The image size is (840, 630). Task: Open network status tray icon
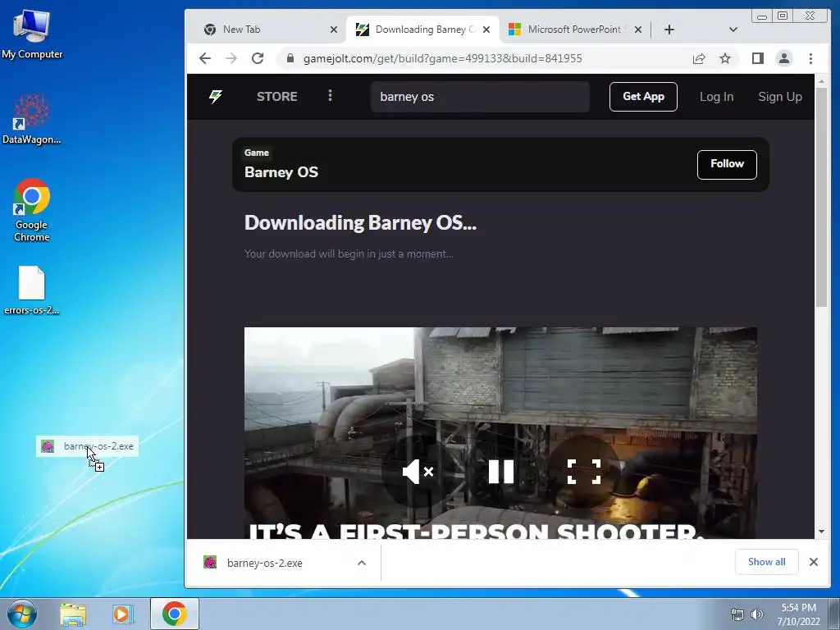(x=737, y=615)
